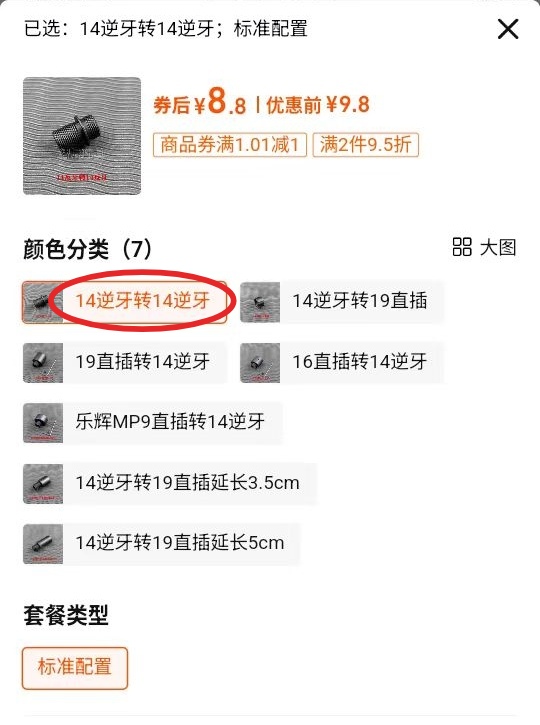Open the main product preview image
The image size is (540, 725).
tap(82, 135)
